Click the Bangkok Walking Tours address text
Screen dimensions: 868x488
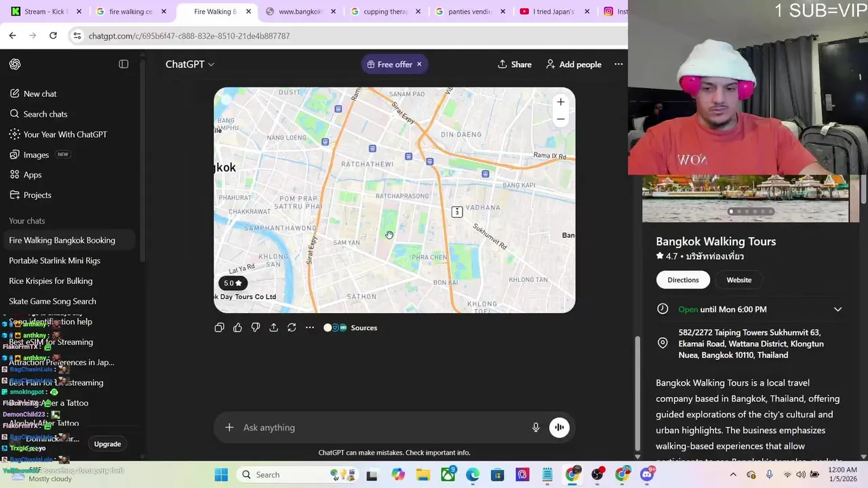coord(751,344)
